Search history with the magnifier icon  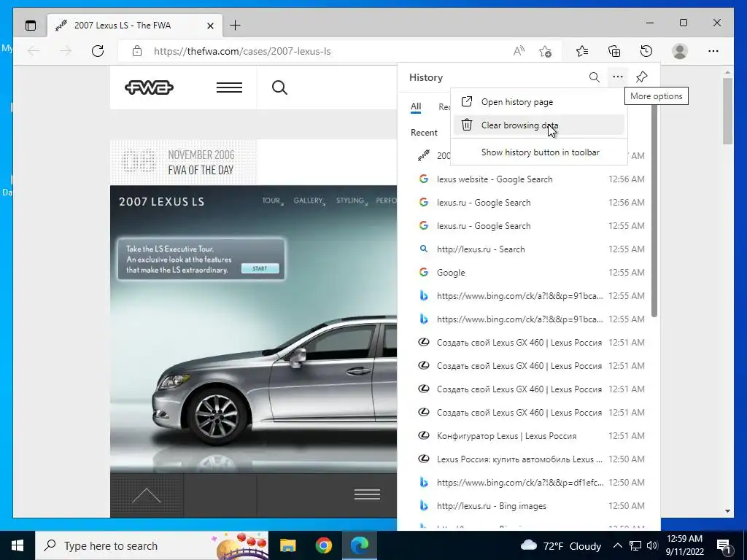pos(594,77)
